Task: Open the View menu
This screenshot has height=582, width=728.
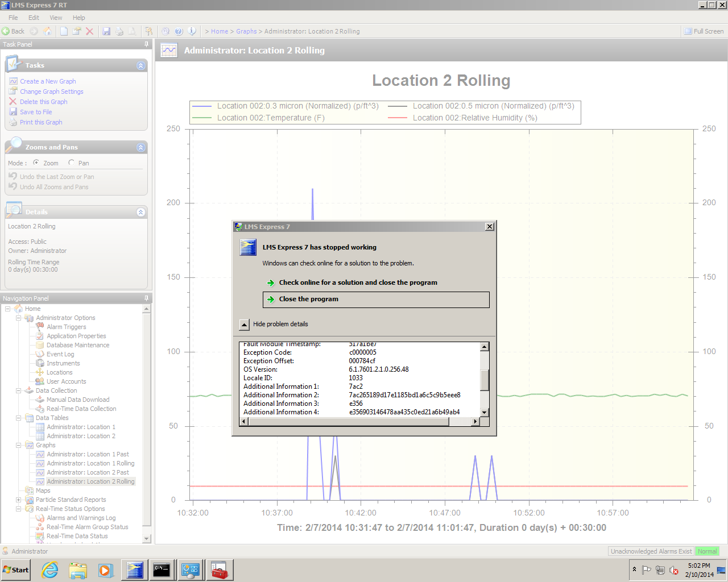Action: (56, 18)
